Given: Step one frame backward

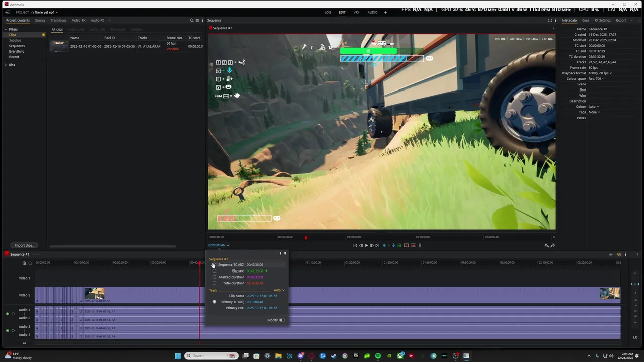Looking at the screenshot, I should tap(361, 245).
